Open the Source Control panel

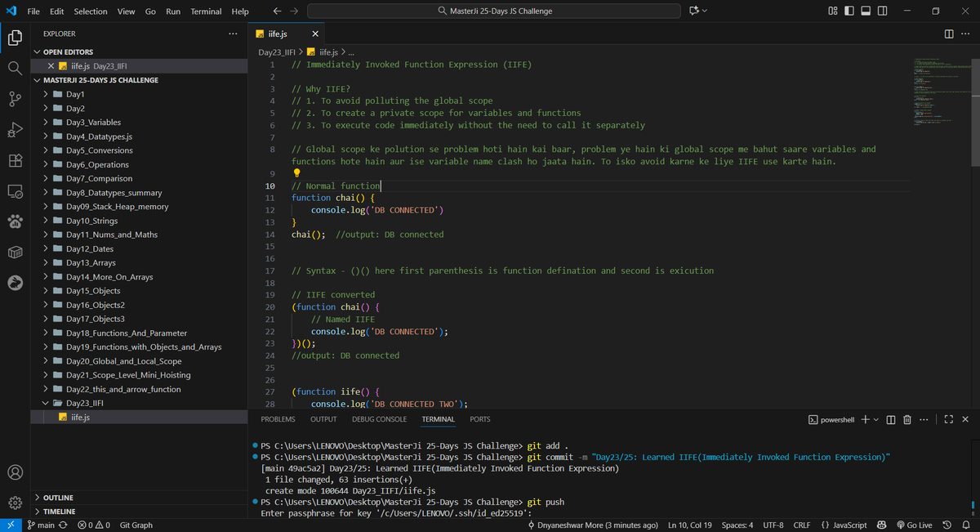[15, 98]
